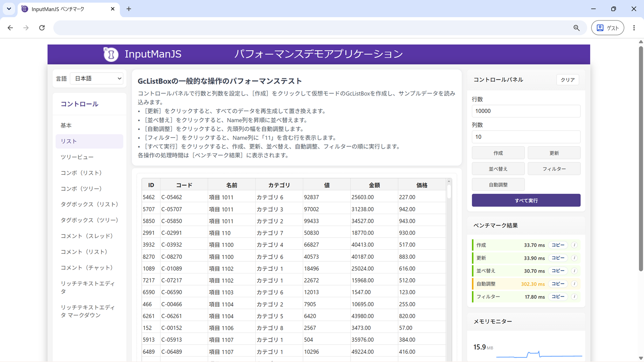Select the row with code C-02991
Image resolution: width=644 pixels, height=362 pixels.
coord(294,233)
